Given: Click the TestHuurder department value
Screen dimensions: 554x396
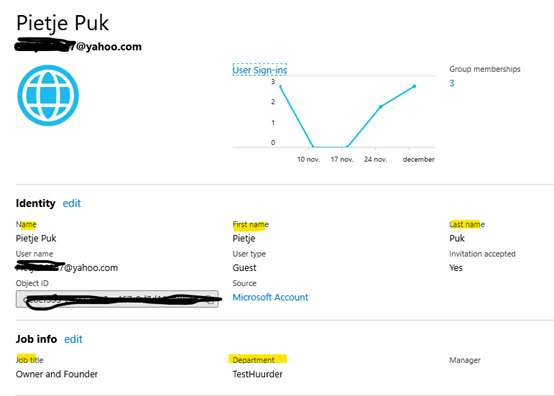Looking at the screenshot, I should click(x=257, y=374).
